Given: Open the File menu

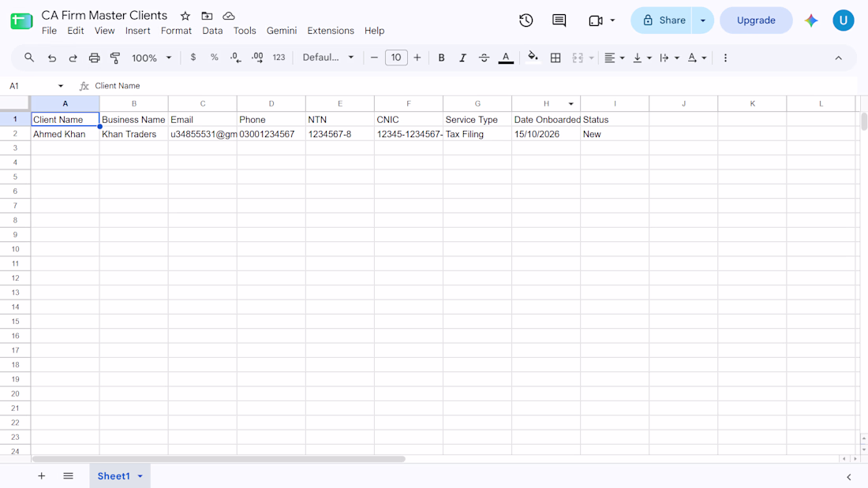Looking at the screenshot, I should tap(49, 31).
